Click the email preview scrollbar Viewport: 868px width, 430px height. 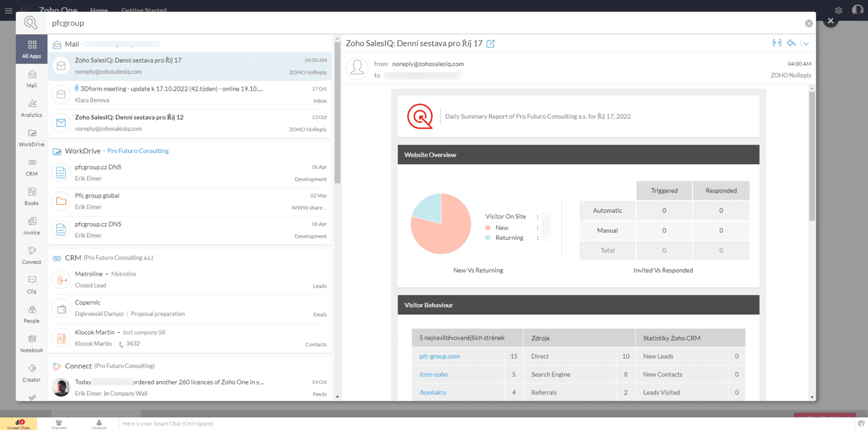812,156
